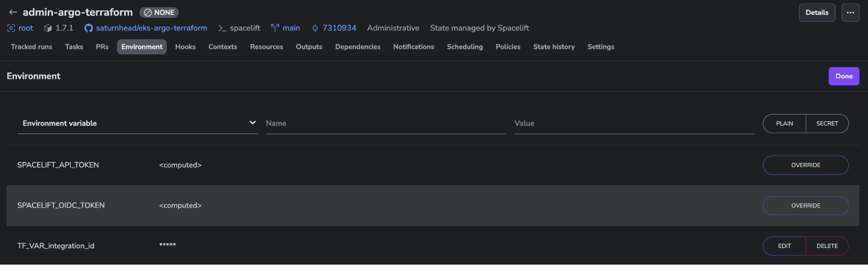Viewport: 868px width, 265px height.
Task: Expand the dropdown chevron arrow
Action: click(252, 123)
